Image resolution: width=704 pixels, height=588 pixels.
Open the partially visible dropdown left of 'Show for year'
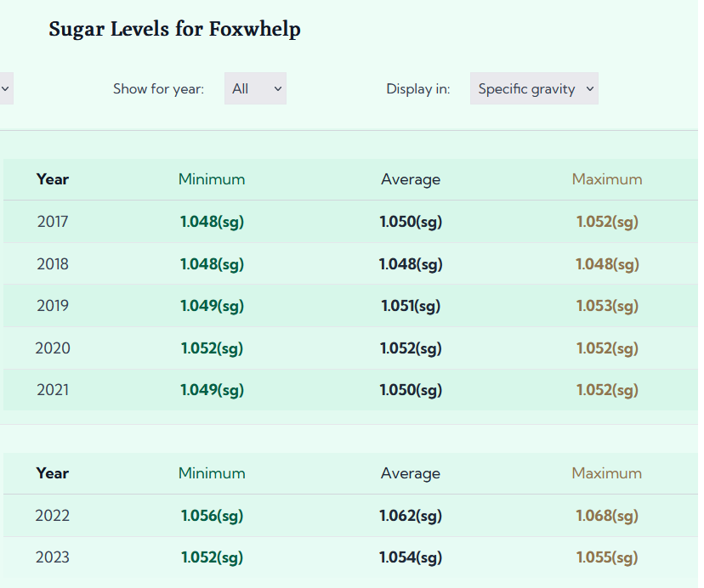tap(6, 88)
